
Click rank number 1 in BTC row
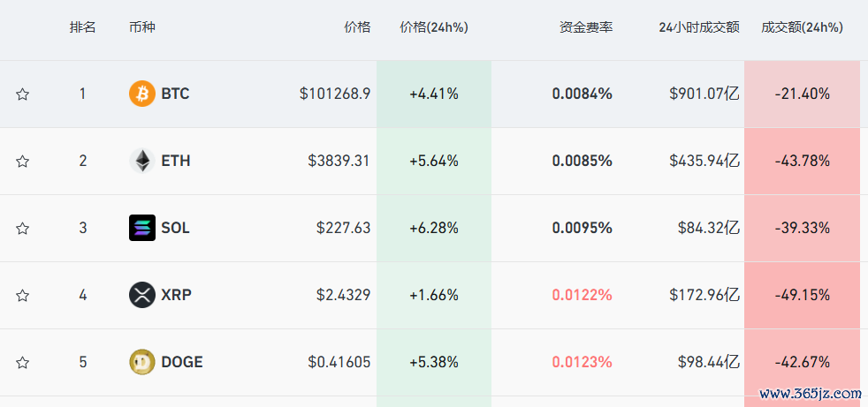tap(82, 94)
